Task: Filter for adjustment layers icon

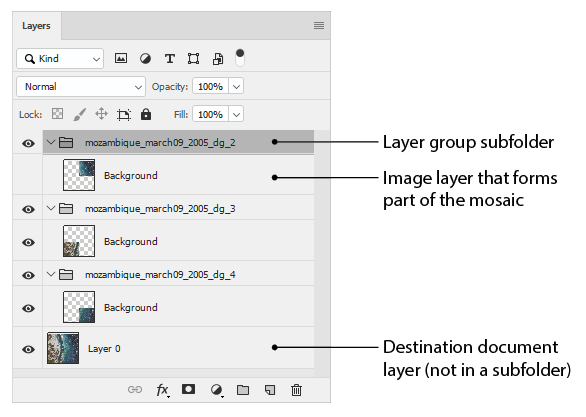Action: point(145,59)
